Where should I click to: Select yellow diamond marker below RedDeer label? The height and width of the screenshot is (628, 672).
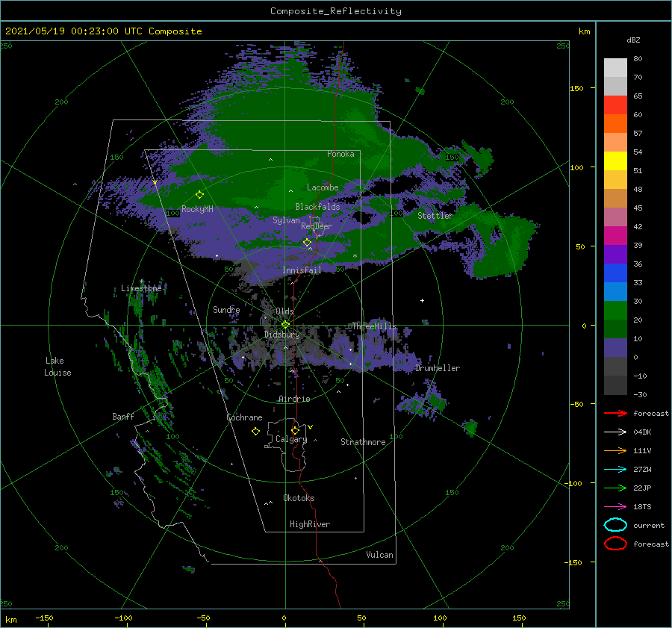307,243
